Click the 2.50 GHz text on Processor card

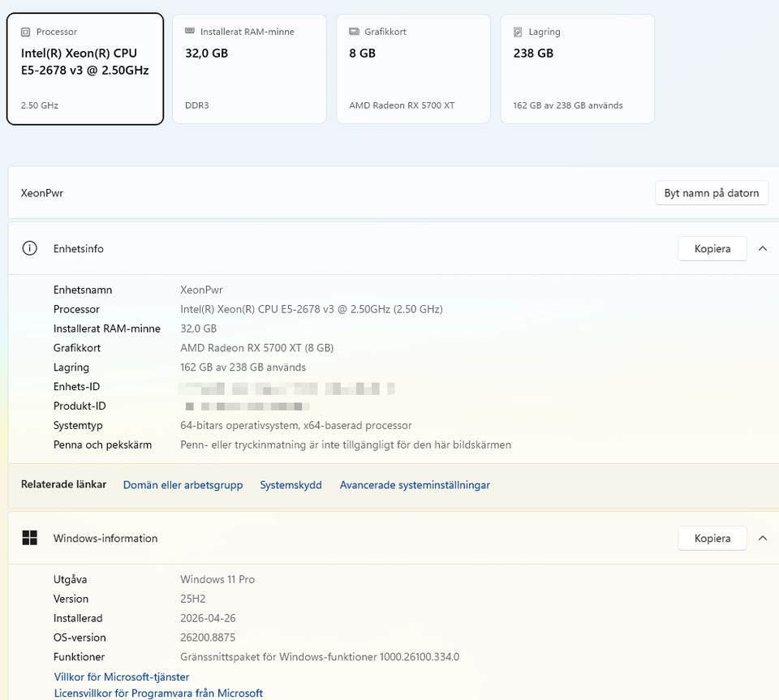tap(40, 105)
